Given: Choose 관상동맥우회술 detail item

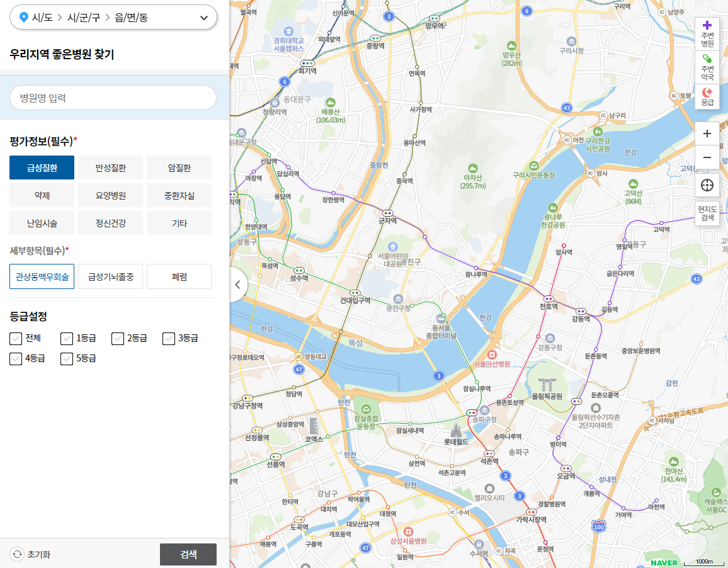Looking at the screenshot, I should (42, 277).
